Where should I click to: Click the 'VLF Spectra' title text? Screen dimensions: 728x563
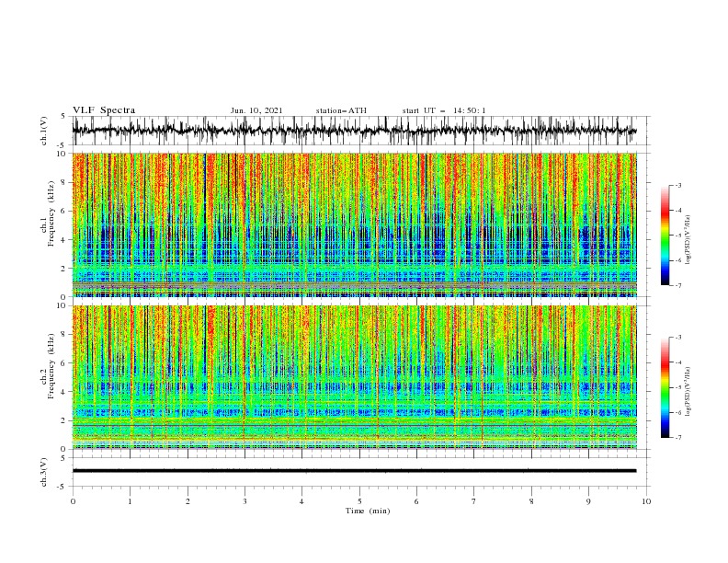pos(104,110)
